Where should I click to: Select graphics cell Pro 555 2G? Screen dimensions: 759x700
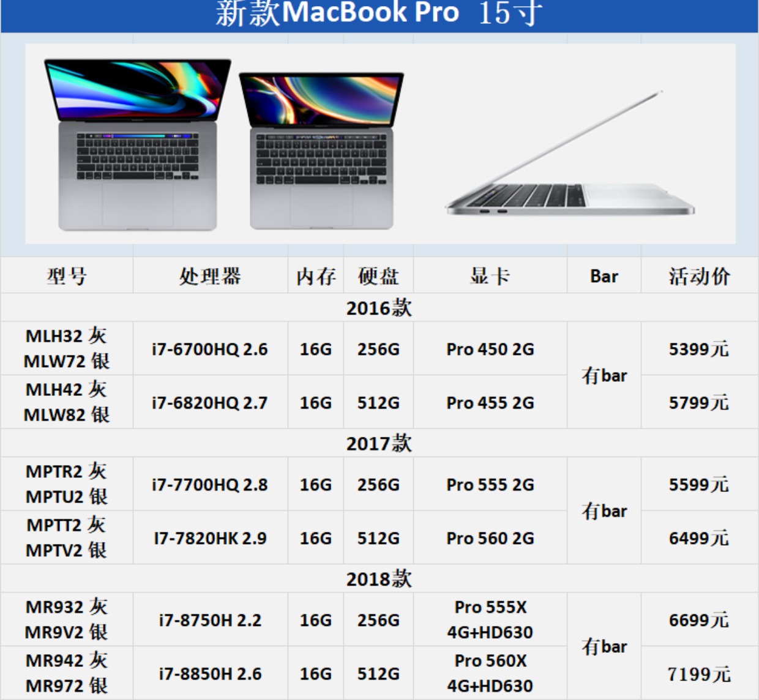pos(490,485)
